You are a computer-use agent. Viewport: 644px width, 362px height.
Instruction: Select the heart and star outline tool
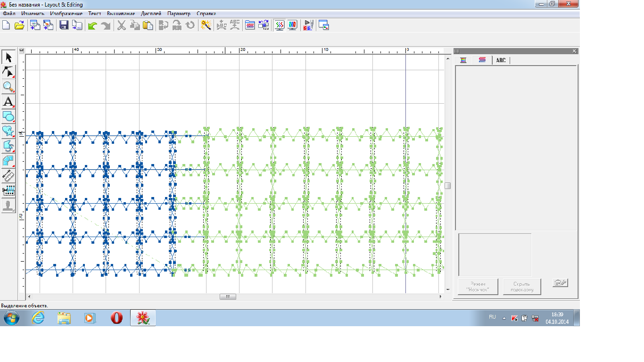(x=8, y=131)
